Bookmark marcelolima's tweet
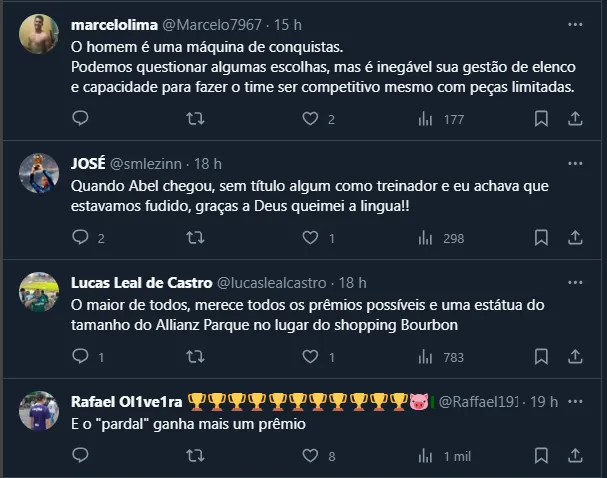Viewport: 607px width, 478px height. pyautogui.click(x=541, y=119)
